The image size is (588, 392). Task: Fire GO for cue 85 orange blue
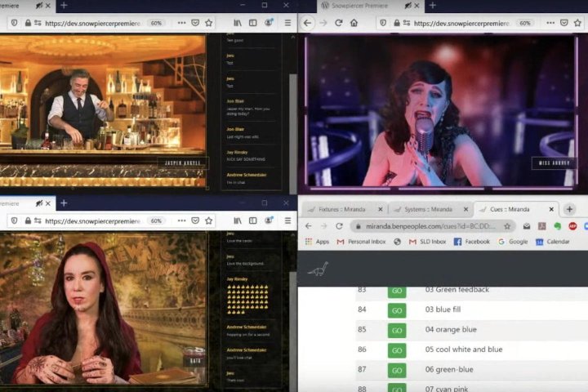tap(397, 330)
